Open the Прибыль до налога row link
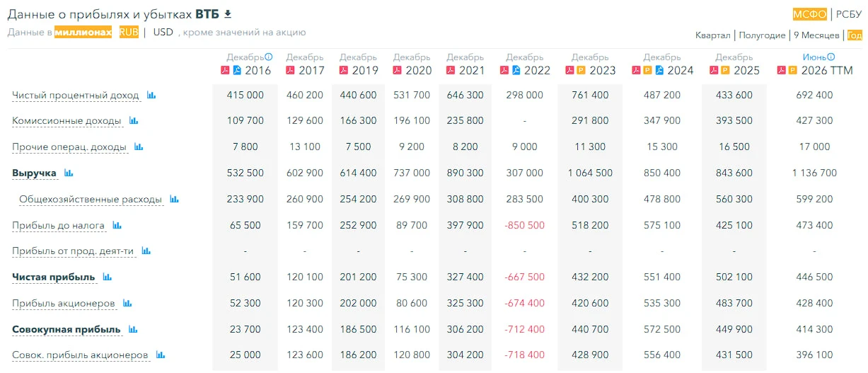 (59, 225)
